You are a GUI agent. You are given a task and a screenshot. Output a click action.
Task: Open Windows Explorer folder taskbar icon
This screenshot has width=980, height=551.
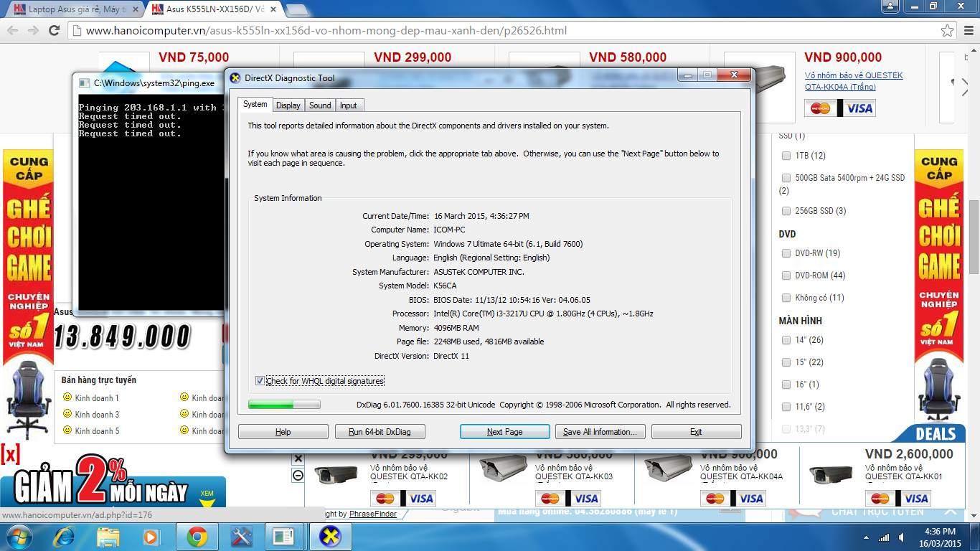[x=108, y=537]
